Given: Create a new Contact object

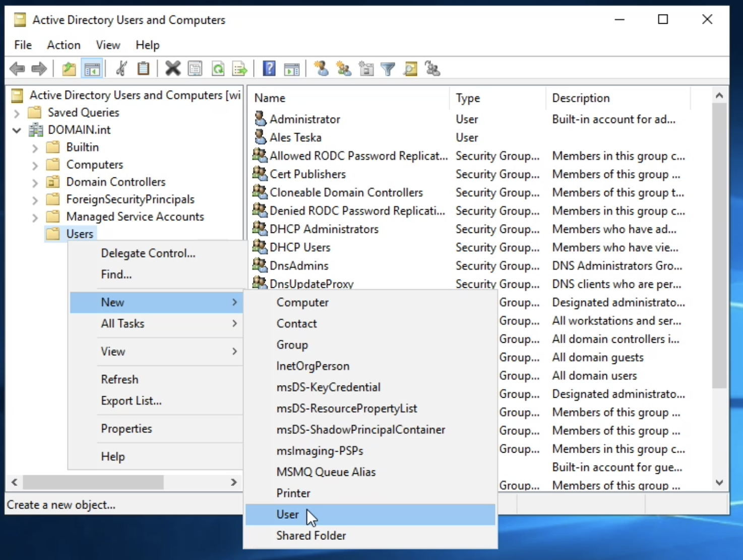Looking at the screenshot, I should point(370,324).
